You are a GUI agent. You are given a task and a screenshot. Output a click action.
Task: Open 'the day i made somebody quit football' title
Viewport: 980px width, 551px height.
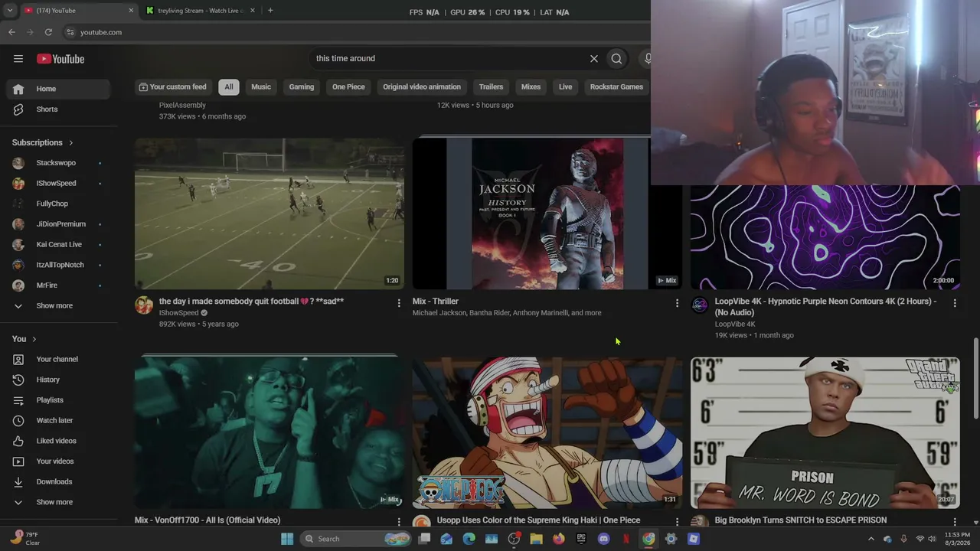pos(251,302)
